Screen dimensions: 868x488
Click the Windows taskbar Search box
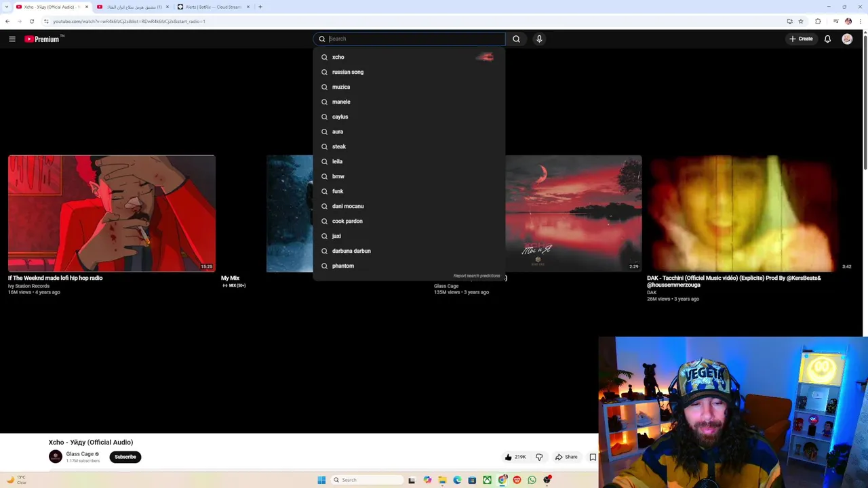coord(367,480)
